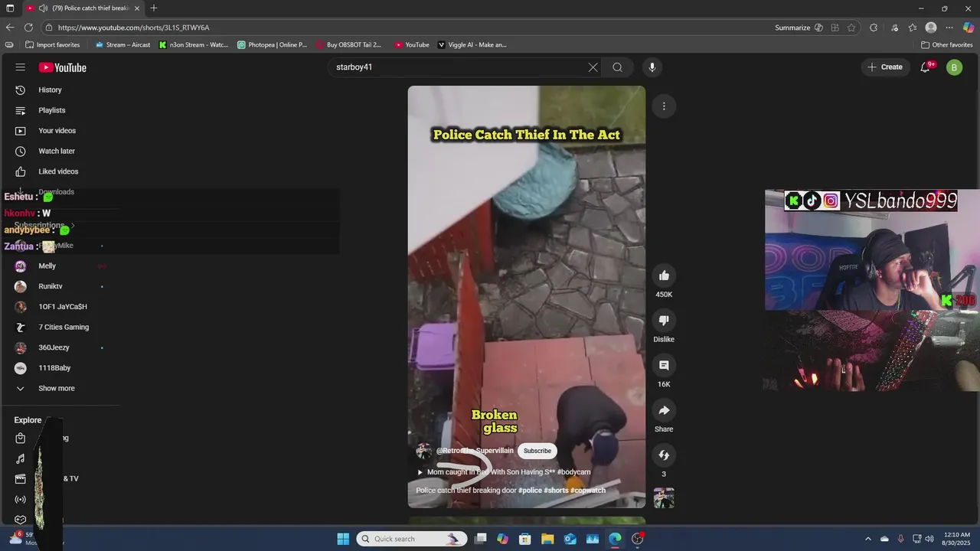This screenshot has width=980, height=551.
Task: Click the address bar URL
Action: (x=134, y=28)
